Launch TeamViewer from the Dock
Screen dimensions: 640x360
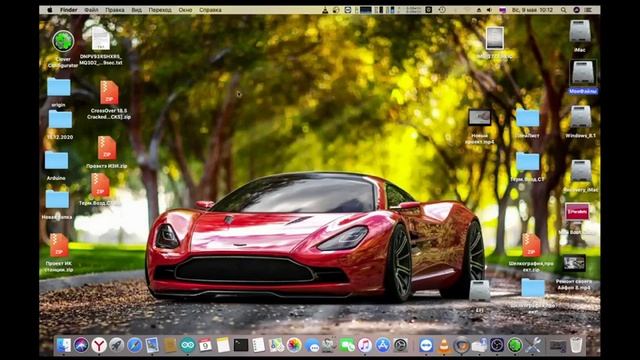pyautogui.click(x=426, y=346)
